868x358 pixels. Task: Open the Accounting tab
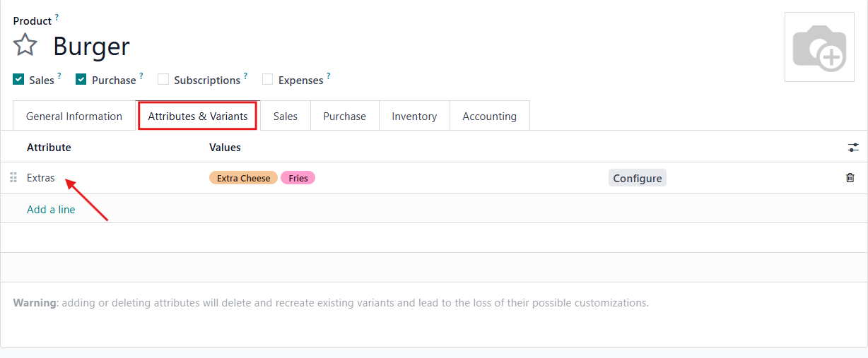pos(489,117)
